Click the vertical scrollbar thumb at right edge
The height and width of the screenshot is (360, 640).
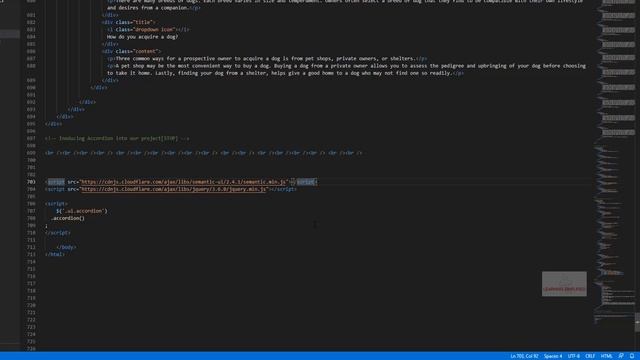tap(637, 322)
